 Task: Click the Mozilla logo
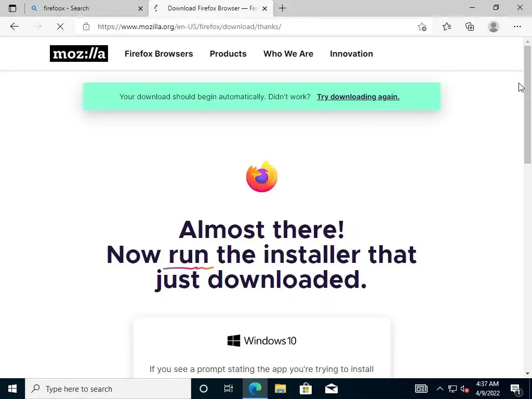pos(79,54)
